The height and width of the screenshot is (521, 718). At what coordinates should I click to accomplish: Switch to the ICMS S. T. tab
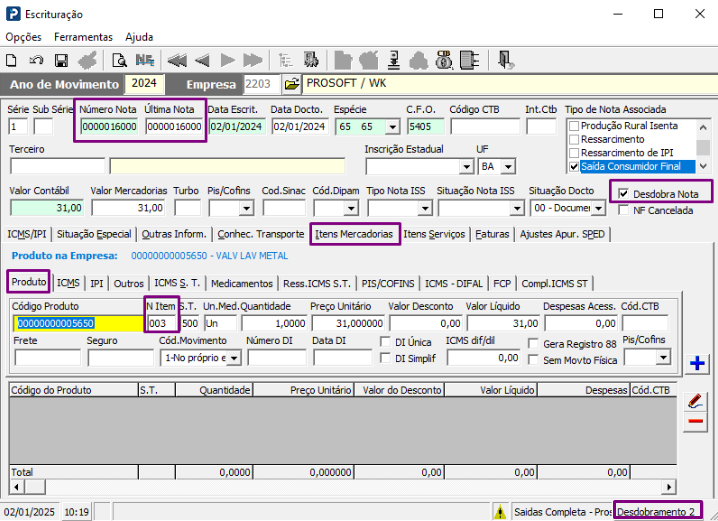(177, 283)
